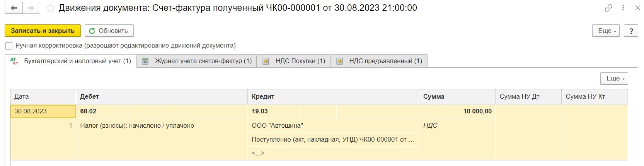Enable the Ручная корректировка checkbox
This screenshot has width=644, height=166.
pyautogui.click(x=9, y=46)
